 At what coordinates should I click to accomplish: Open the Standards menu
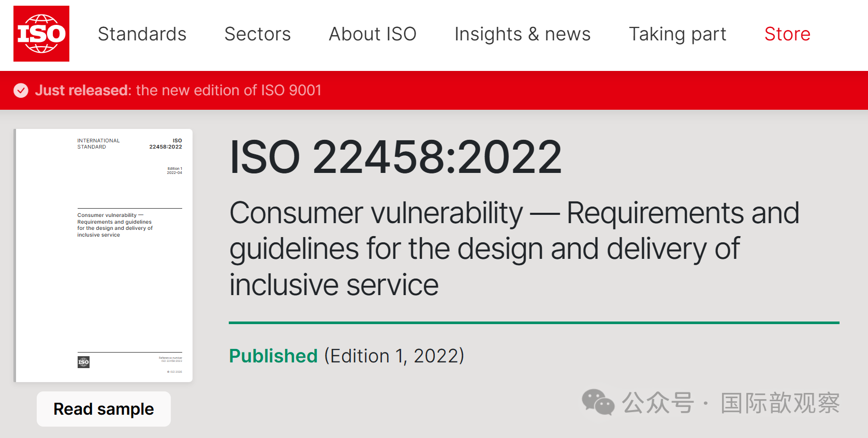click(x=142, y=34)
